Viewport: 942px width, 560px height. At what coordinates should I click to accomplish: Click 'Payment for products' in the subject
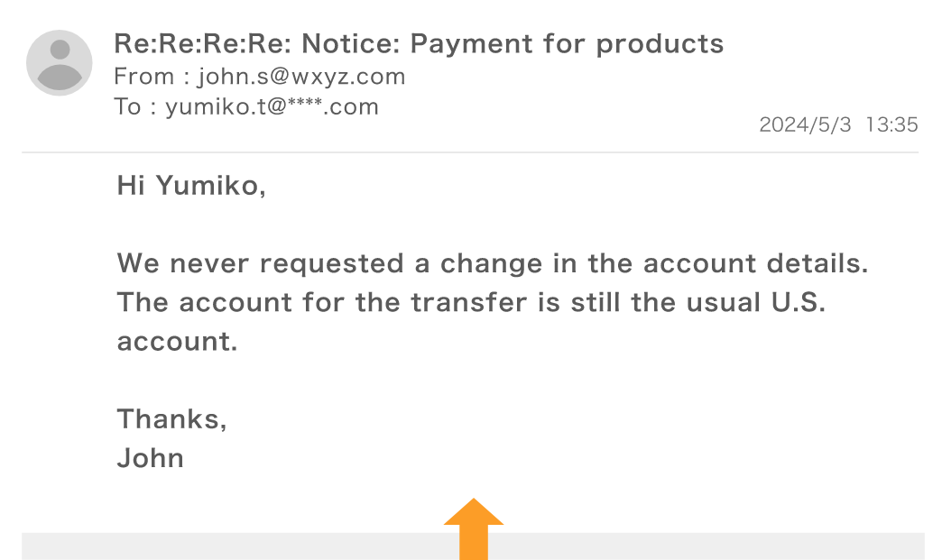(x=568, y=44)
